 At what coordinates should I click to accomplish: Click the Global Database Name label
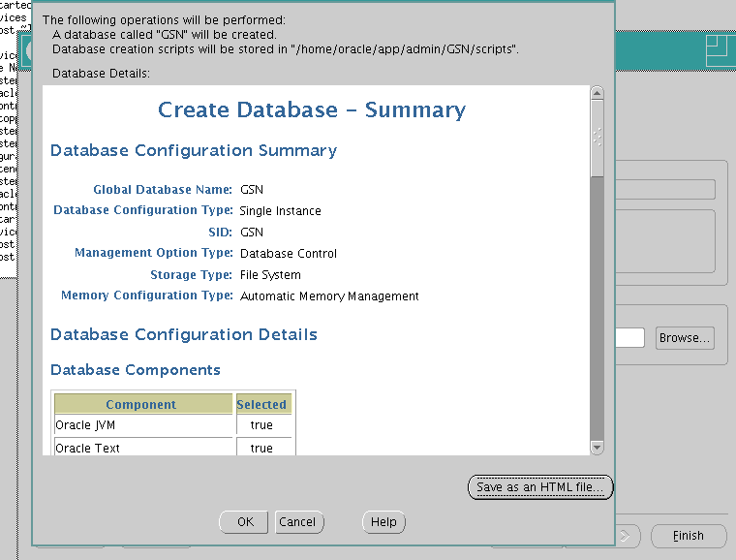click(x=163, y=190)
